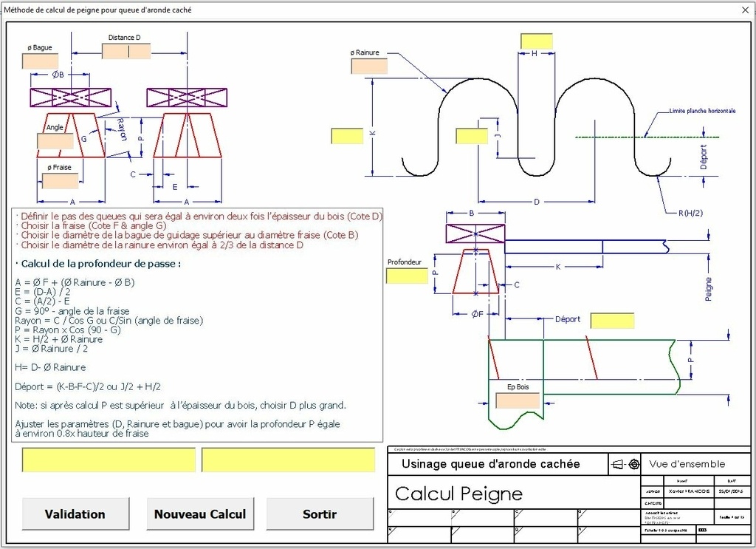Click the yellow K result field
Image resolution: width=756 pixels, height=549 pixels.
pyautogui.click(x=347, y=136)
